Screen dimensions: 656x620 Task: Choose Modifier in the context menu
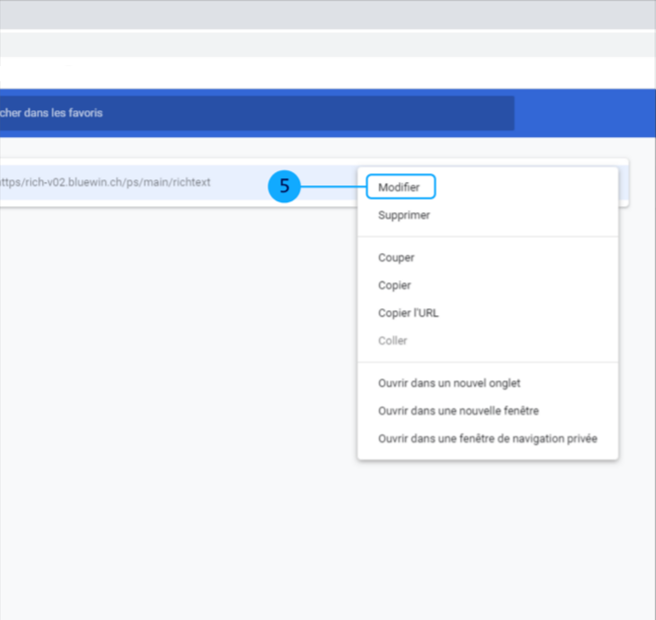coord(399,187)
